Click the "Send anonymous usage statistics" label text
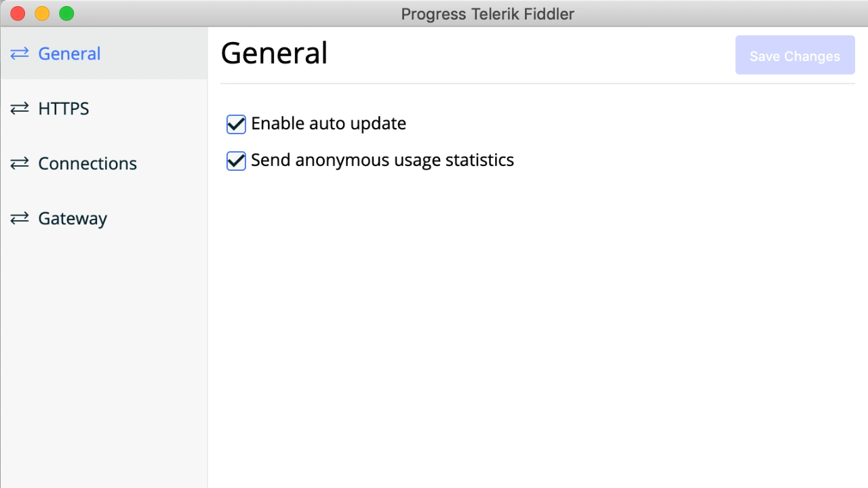This screenshot has width=868, height=488. (x=382, y=161)
